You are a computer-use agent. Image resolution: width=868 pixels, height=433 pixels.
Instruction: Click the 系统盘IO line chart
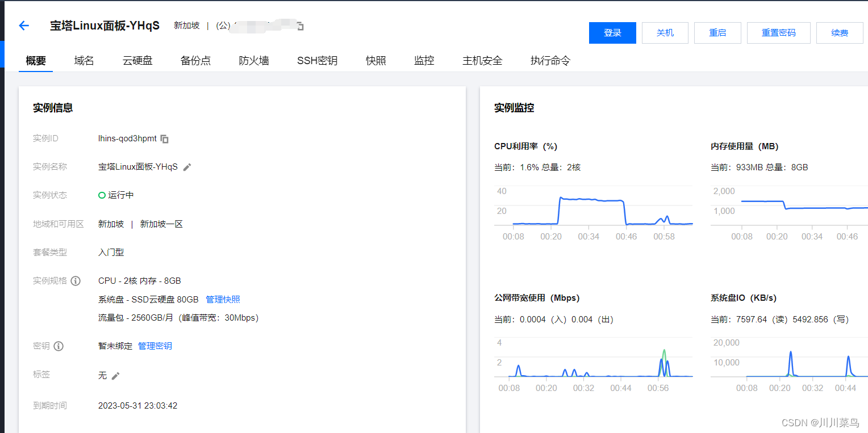coord(789,365)
